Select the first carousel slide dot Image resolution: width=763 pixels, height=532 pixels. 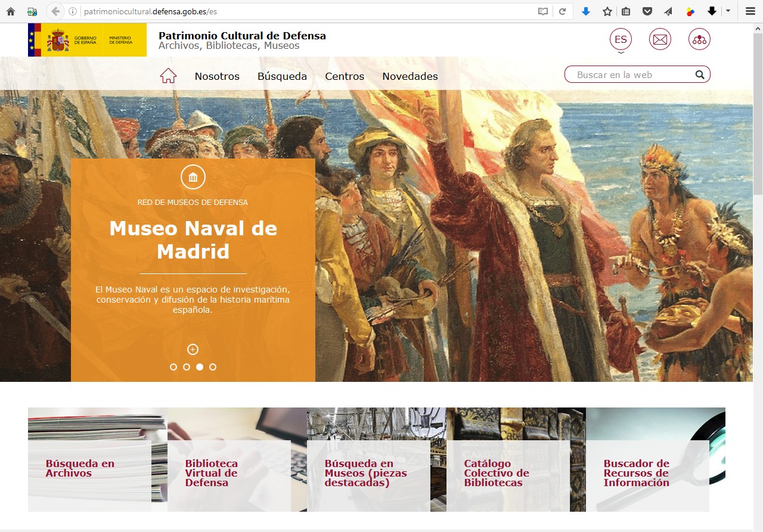click(173, 367)
